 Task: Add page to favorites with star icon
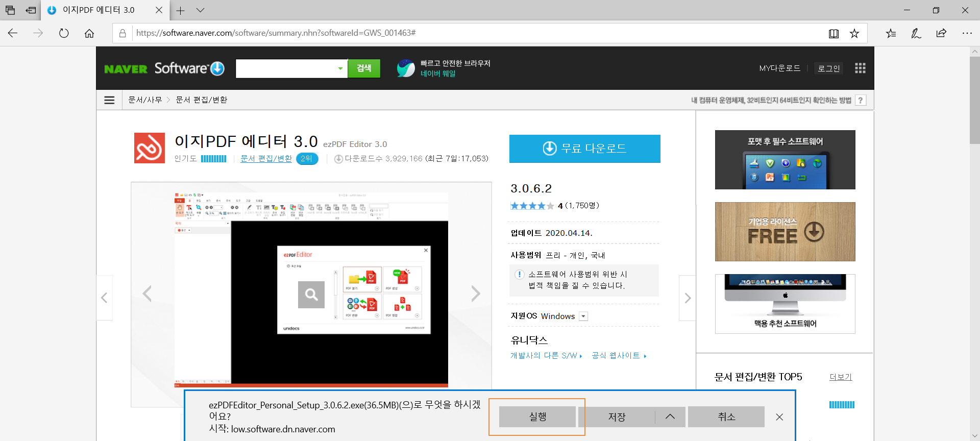tap(854, 33)
